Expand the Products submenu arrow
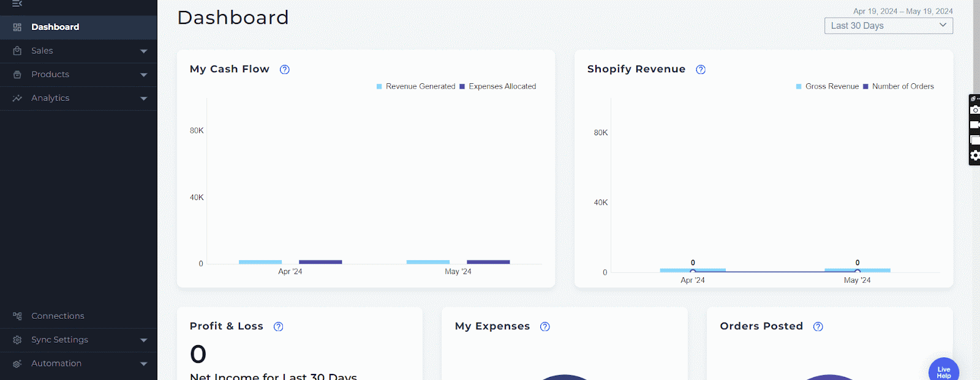980x380 pixels. (x=143, y=75)
